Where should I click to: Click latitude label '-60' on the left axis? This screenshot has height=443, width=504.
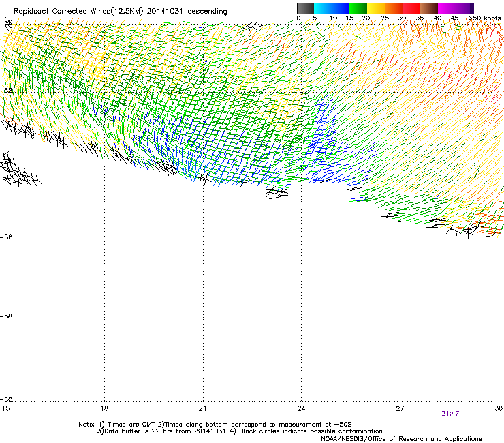tap(6, 400)
